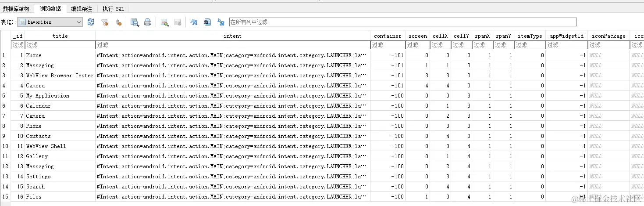Click the intent cell in Gallery row

[233, 156]
